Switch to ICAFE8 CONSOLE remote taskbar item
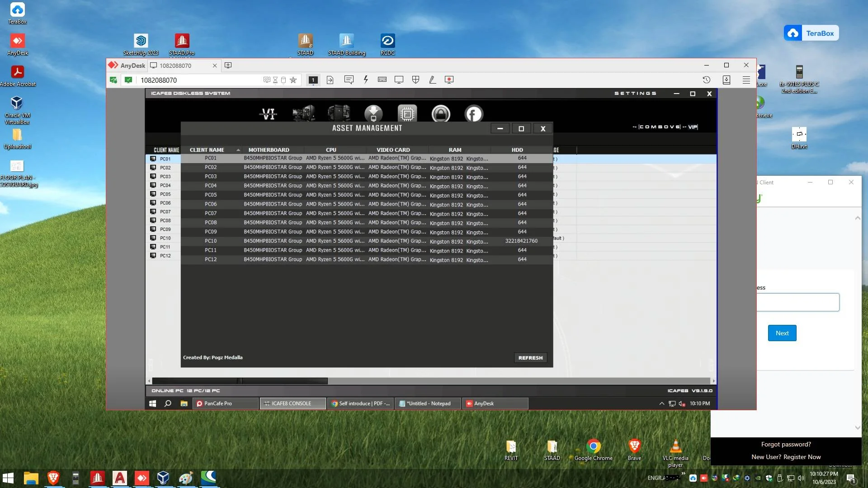Viewport: 868px width, 488px height. click(293, 404)
